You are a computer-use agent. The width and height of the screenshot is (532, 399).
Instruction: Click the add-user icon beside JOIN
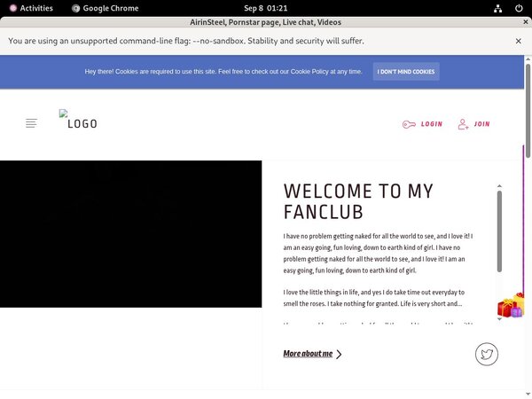click(463, 124)
